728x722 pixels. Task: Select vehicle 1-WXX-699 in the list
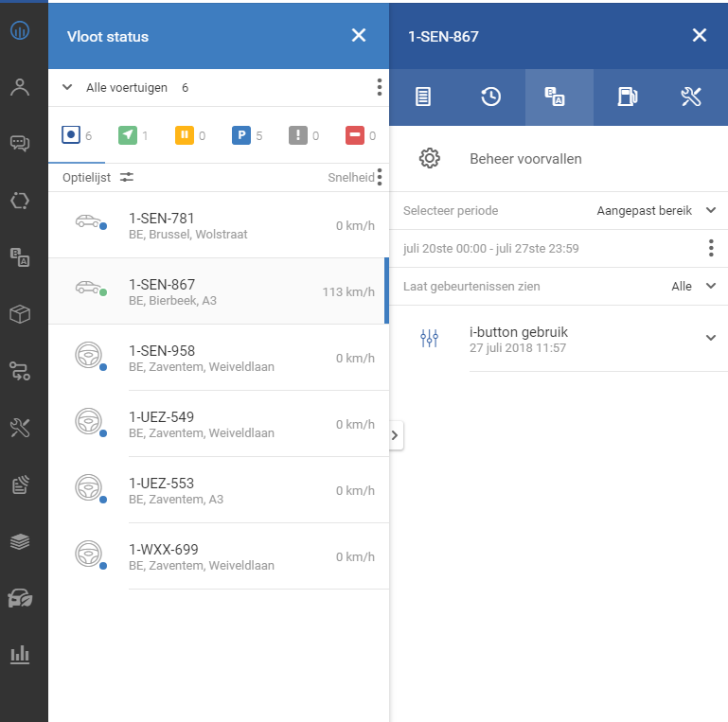[219, 556]
